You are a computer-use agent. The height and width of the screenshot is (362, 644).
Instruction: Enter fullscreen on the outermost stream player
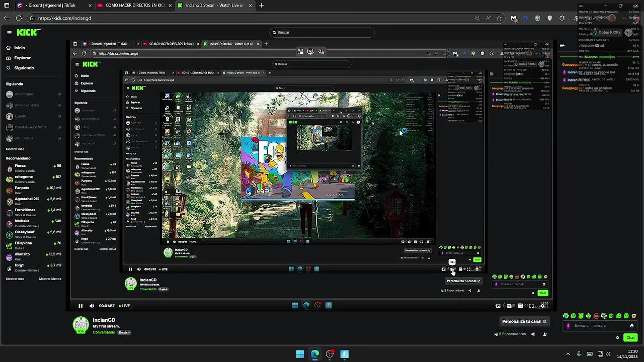click(x=531, y=306)
